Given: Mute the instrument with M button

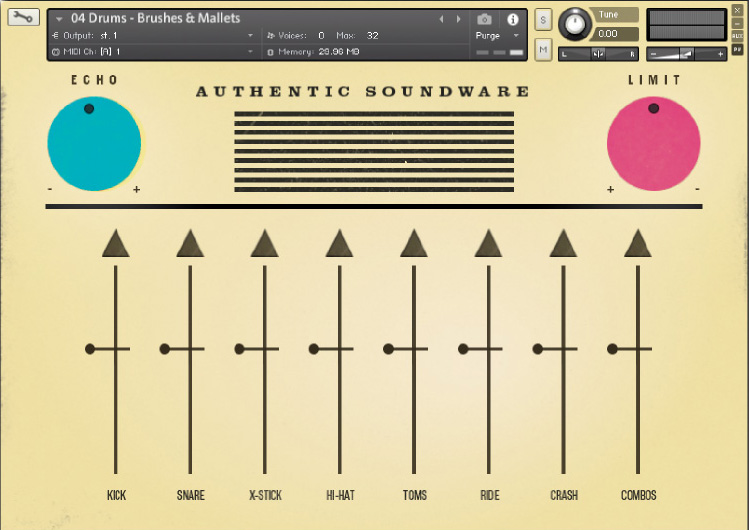Looking at the screenshot, I should [x=543, y=49].
